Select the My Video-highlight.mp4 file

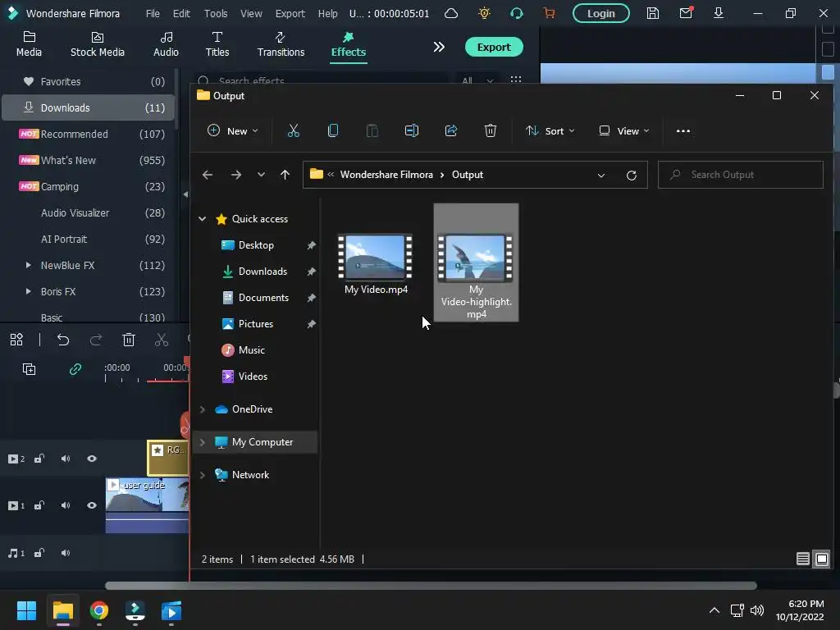pos(476,262)
